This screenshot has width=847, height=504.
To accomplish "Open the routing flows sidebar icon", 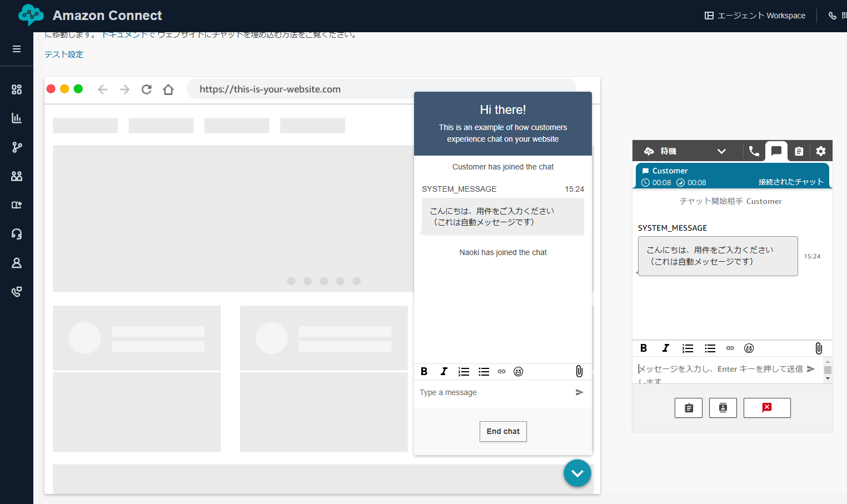I will pos(17,147).
